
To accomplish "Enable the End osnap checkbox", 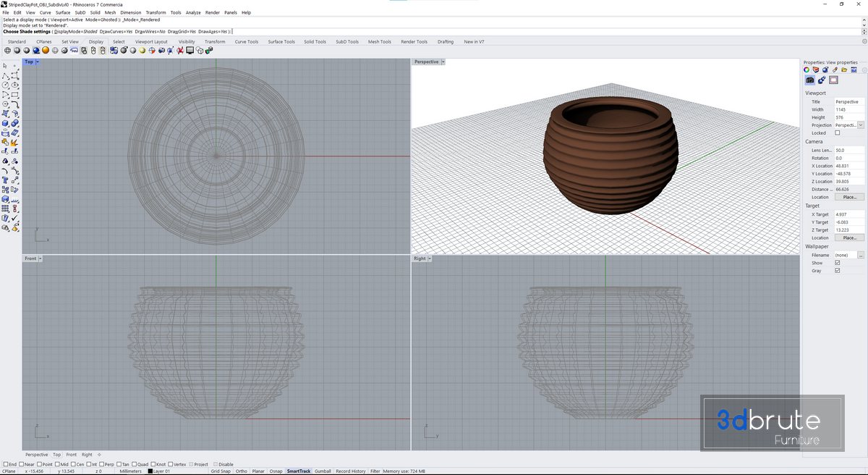I will (x=6, y=464).
